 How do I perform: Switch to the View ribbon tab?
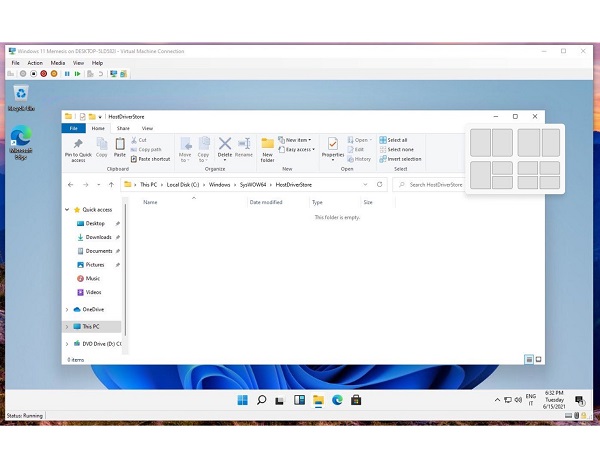(x=147, y=128)
